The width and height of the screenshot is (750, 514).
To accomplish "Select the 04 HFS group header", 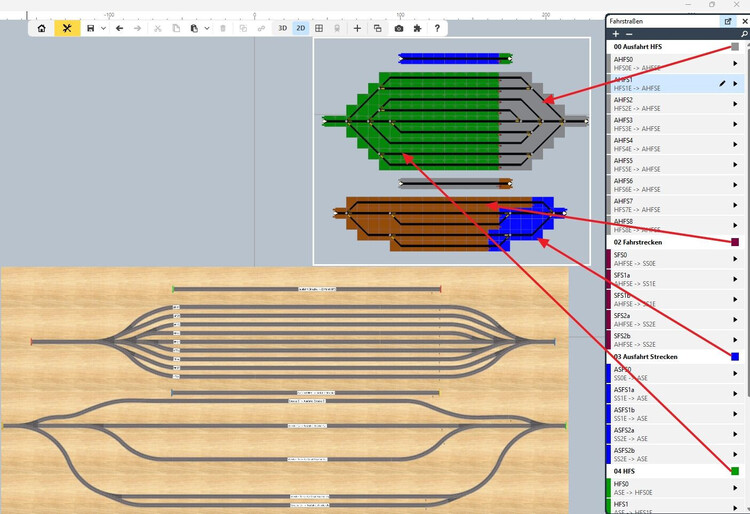I will tap(675, 471).
